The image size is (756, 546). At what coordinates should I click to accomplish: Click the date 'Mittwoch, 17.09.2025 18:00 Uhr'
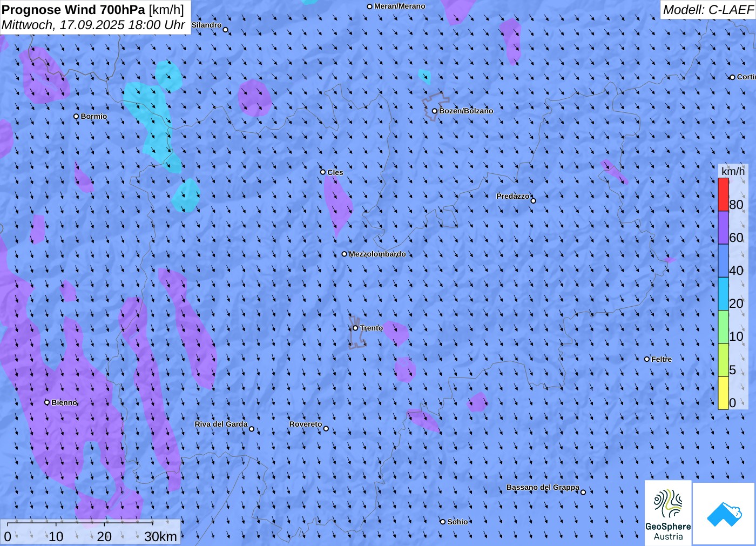(x=93, y=25)
